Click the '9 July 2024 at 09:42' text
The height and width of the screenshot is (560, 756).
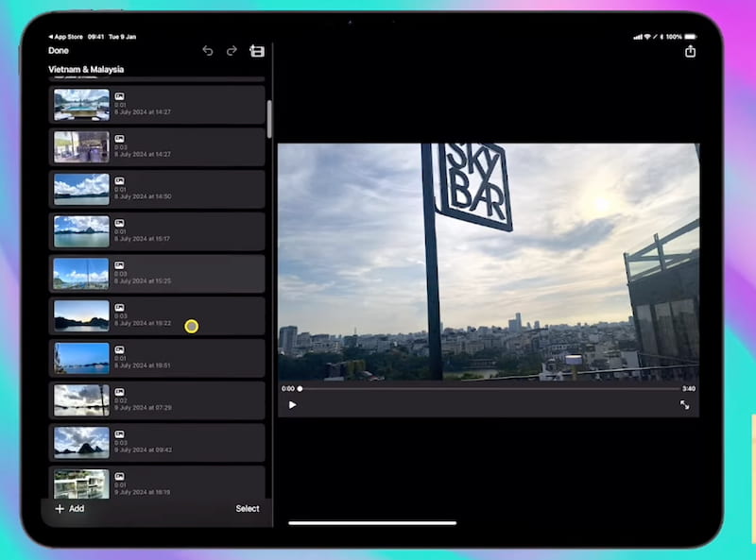(144, 450)
